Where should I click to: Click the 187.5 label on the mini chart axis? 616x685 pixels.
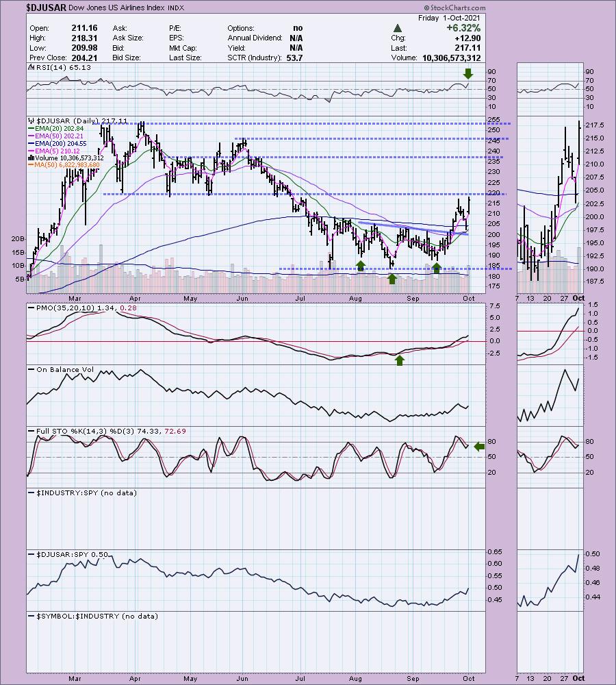click(595, 282)
